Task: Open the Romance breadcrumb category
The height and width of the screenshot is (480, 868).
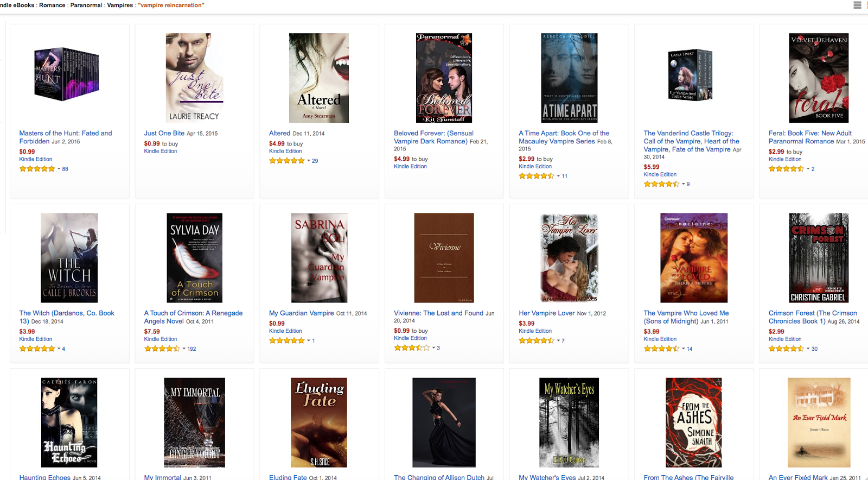Action: tap(52, 5)
